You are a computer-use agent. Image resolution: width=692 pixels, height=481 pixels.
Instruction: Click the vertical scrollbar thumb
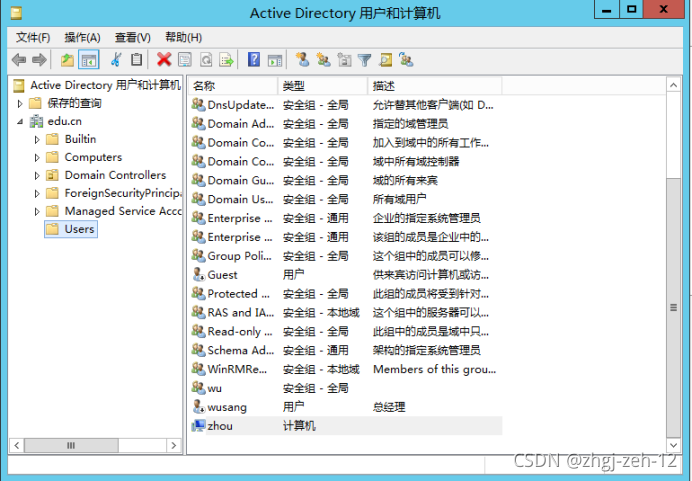click(673, 307)
